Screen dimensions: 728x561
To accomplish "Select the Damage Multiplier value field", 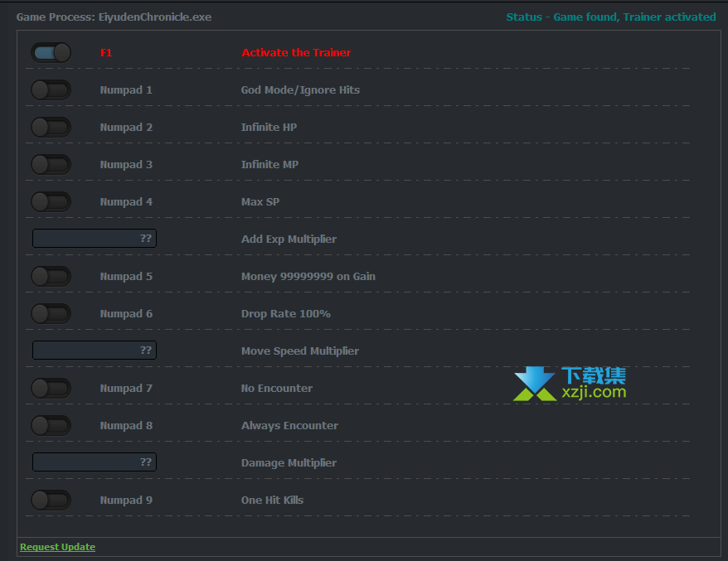I will (x=94, y=462).
